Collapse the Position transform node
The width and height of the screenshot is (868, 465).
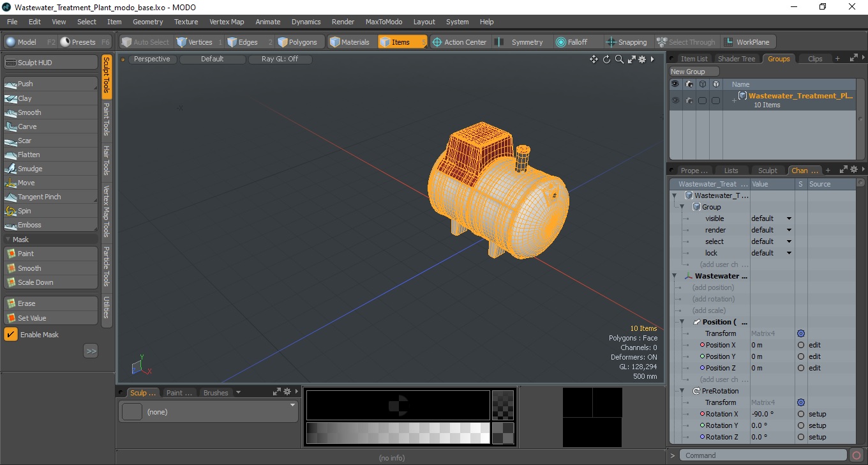[x=682, y=322]
